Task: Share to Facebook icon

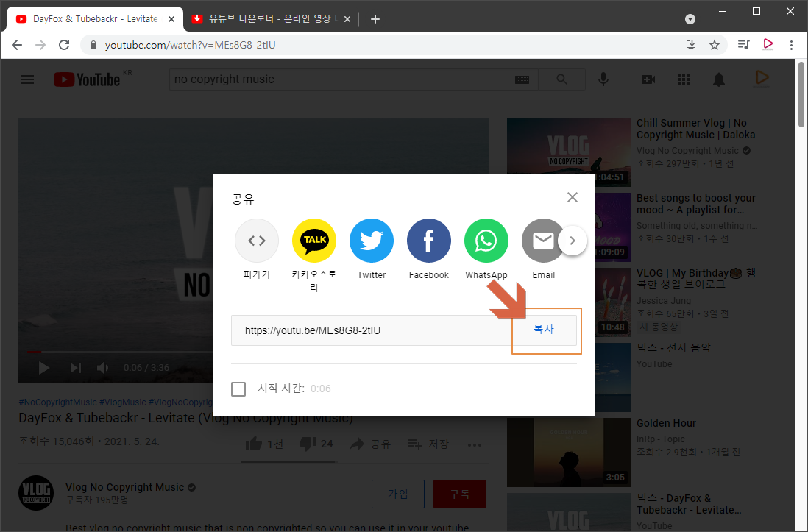Action: click(429, 240)
